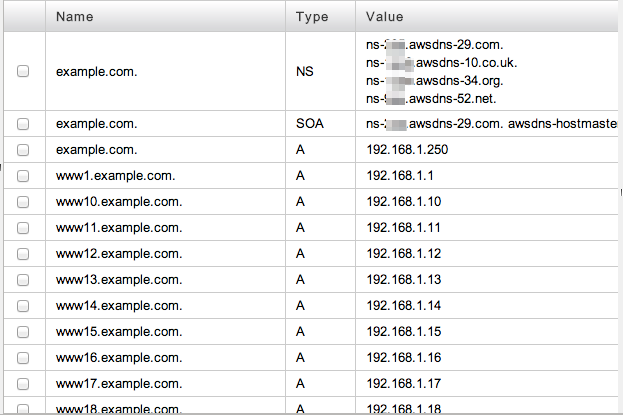Enable the www13.example.com. checkbox

point(23,279)
